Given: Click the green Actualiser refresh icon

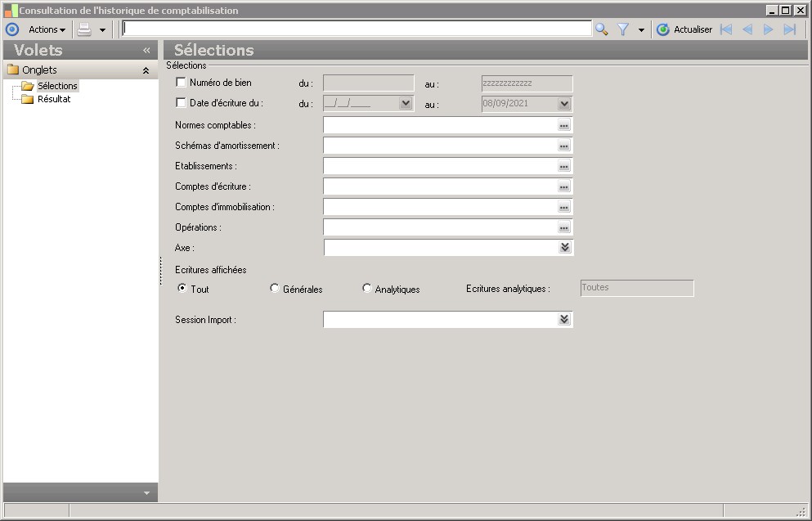Looking at the screenshot, I should point(662,29).
